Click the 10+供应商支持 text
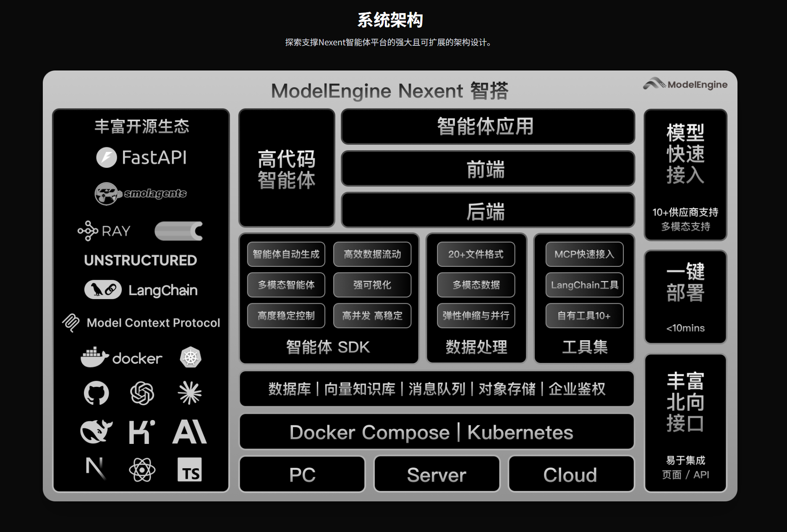 [x=685, y=212]
